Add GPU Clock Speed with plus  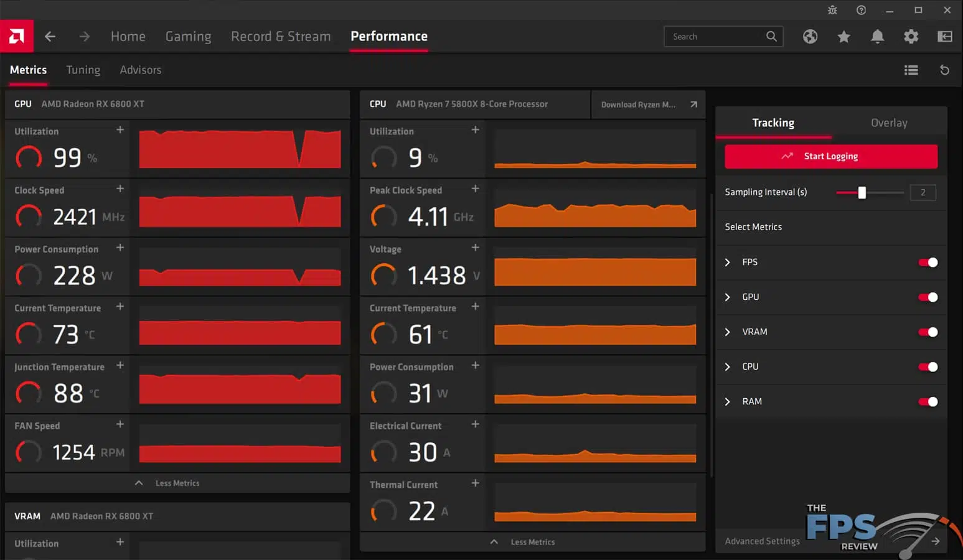click(x=120, y=189)
